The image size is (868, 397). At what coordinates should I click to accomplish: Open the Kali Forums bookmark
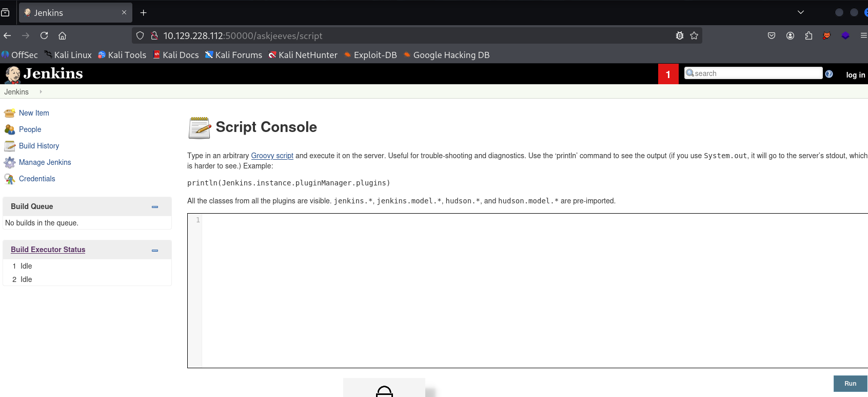234,55
